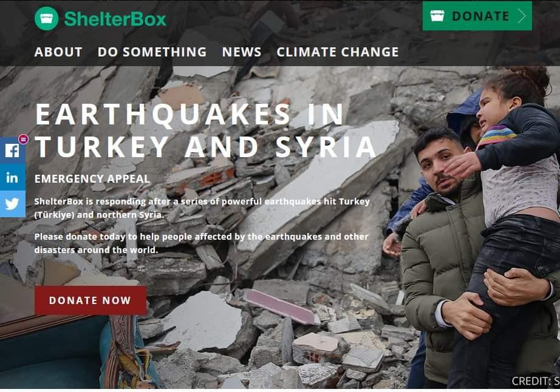
Task: Click the paragraph about ShelterBox responding to earthquakes
Action: pyautogui.click(x=202, y=208)
